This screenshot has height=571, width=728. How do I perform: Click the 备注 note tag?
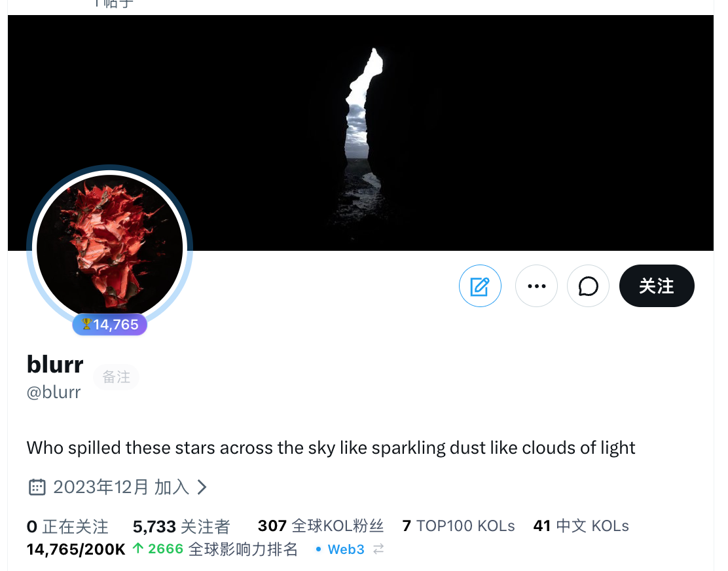(116, 377)
